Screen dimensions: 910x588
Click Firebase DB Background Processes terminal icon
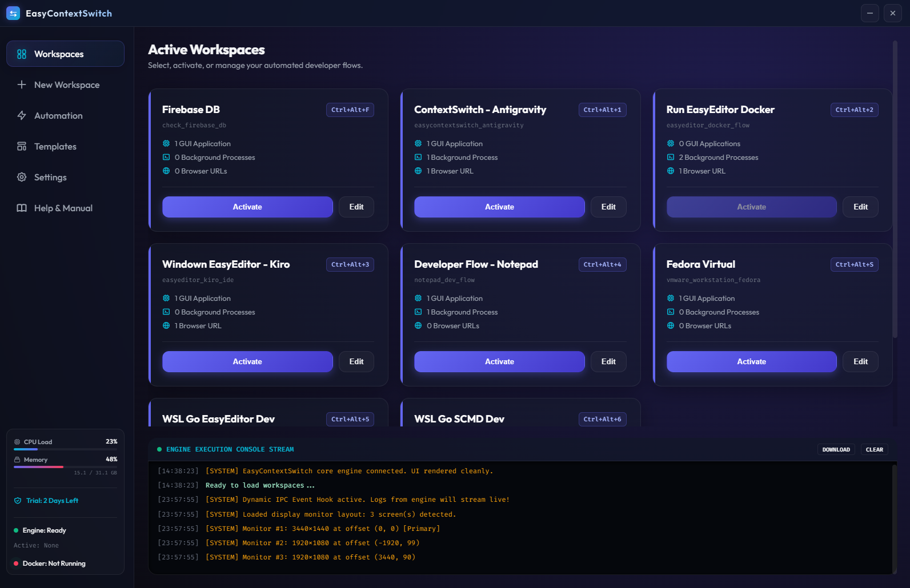click(166, 157)
